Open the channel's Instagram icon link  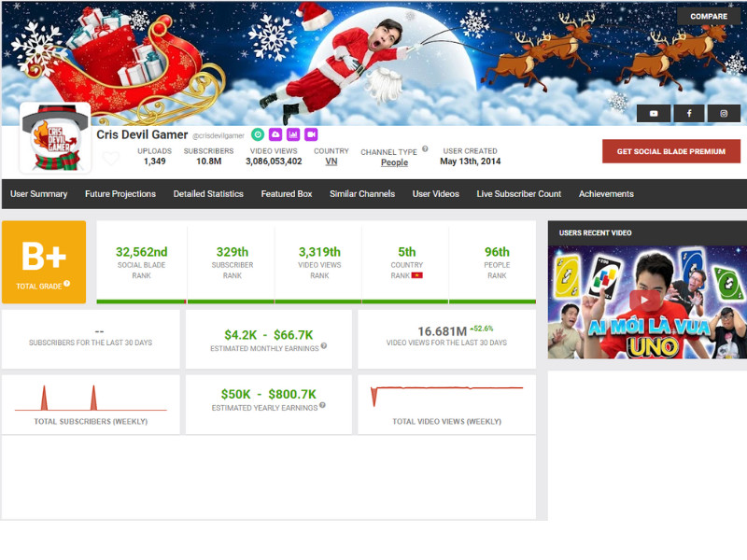[724, 113]
